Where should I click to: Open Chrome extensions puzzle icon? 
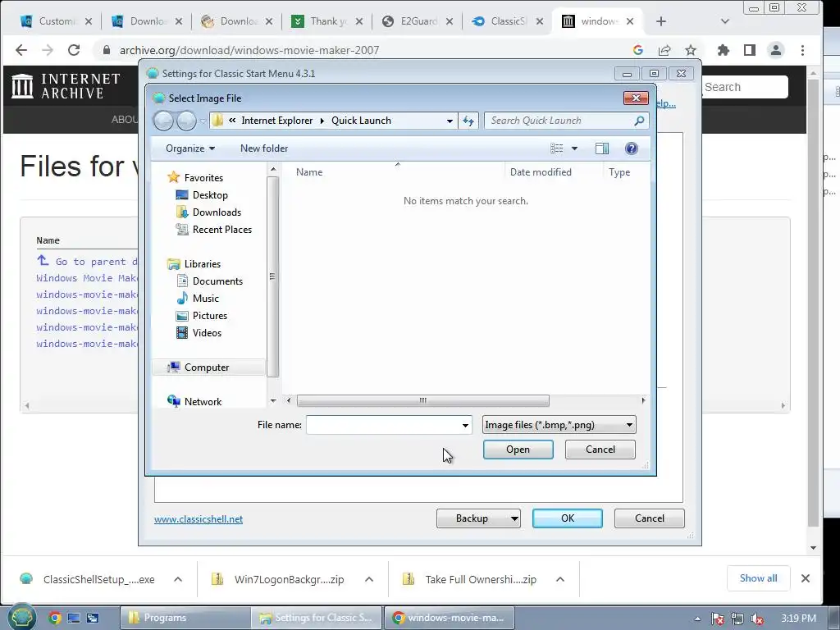click(x=724, y=50)
